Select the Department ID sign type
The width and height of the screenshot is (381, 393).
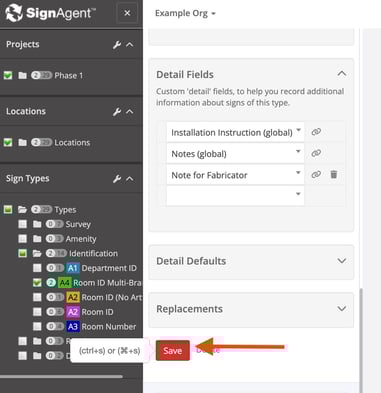tap(109, 268)
